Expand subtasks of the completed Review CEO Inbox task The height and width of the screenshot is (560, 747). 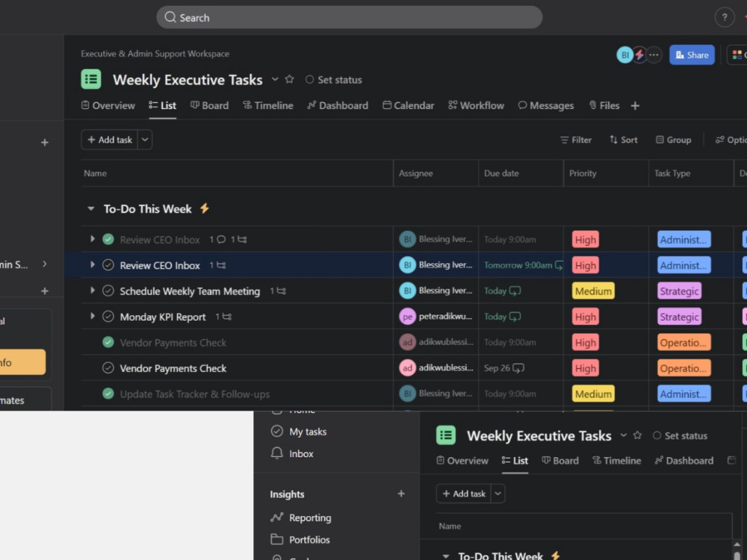click(93, 239)
